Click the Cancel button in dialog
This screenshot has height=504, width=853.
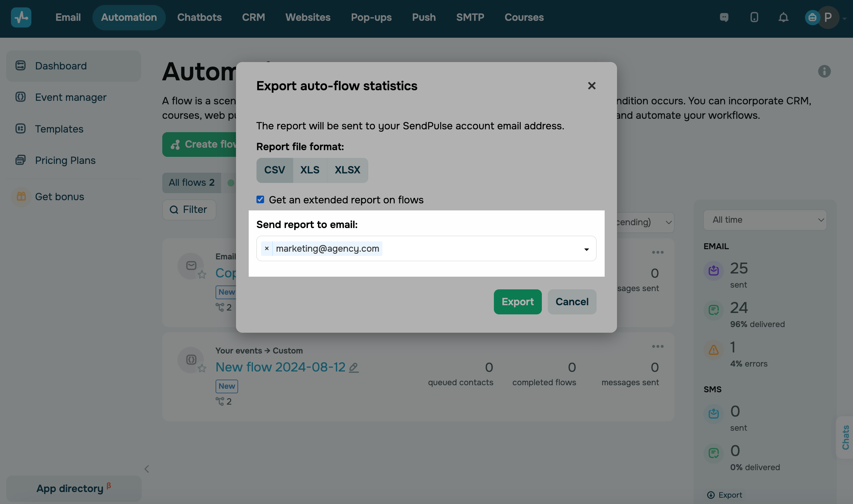point(572,302)
